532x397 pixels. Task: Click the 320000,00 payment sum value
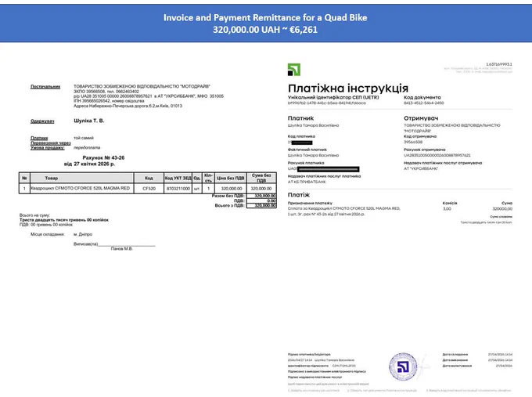click(x=502, y=209)
